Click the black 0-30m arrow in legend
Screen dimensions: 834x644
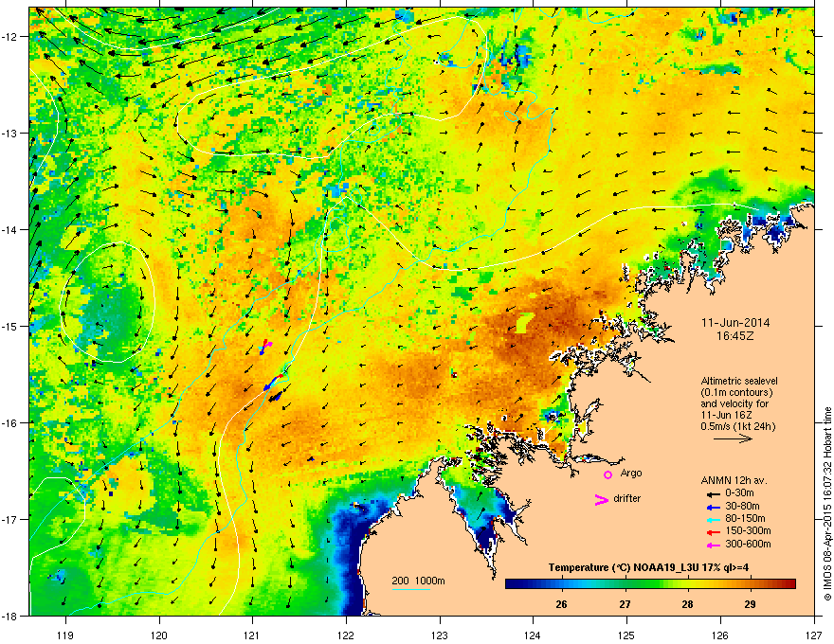click(x=713, y=493)
